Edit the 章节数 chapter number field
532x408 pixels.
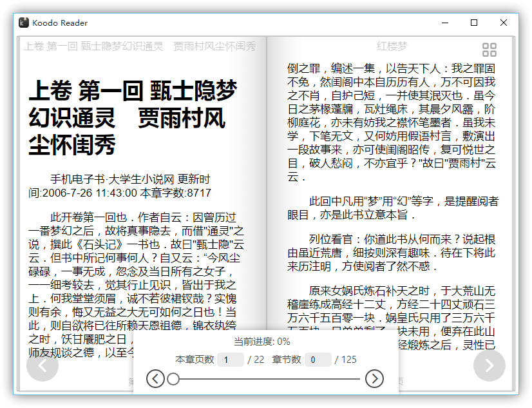[318, 360]
